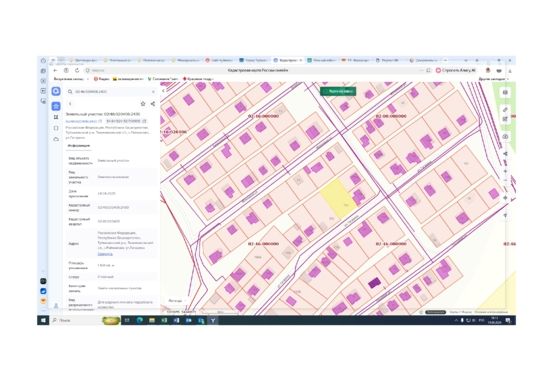Screen dimensions: 553x391
Task: Select the ruler measurement tool on map
Action: click(x=505, y=110)
